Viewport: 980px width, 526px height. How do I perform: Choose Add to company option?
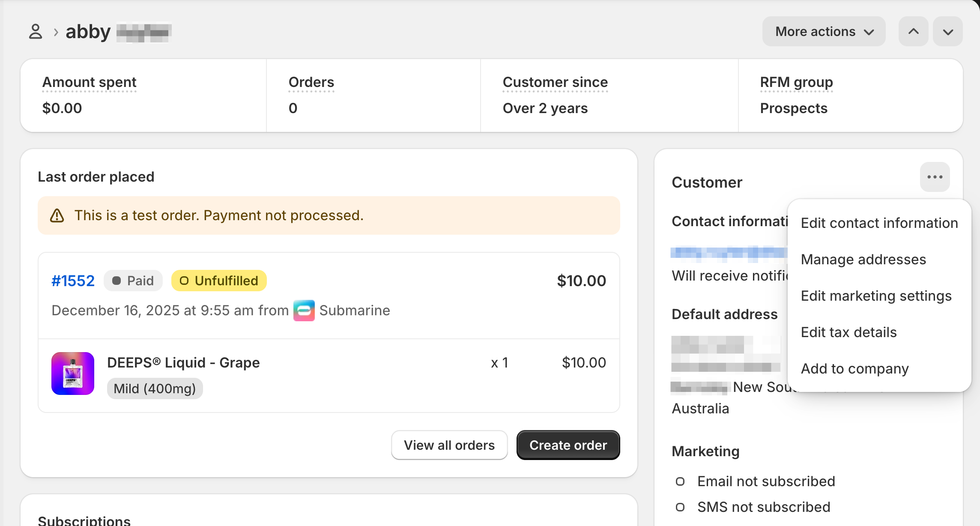(x=855, y=369)
